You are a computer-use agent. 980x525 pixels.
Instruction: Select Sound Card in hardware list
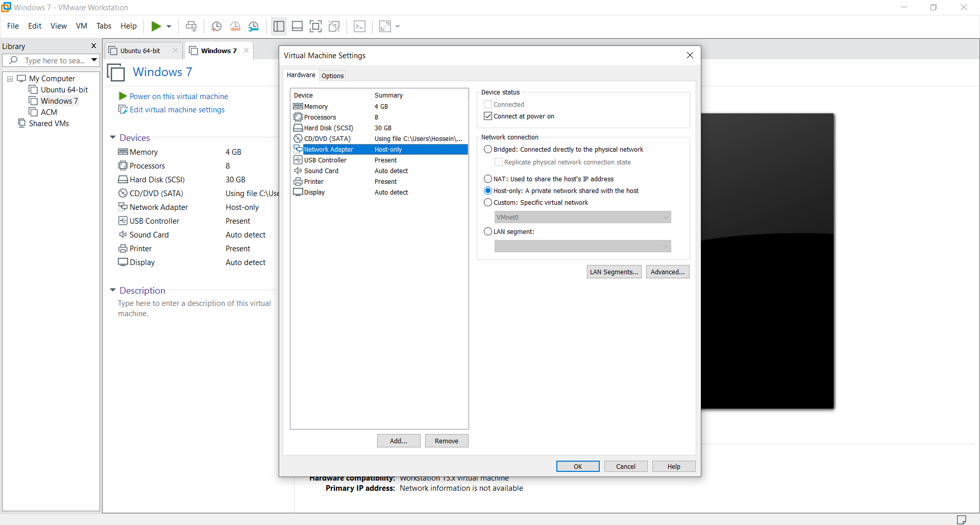pyautogui.click(x=379, y=171)
